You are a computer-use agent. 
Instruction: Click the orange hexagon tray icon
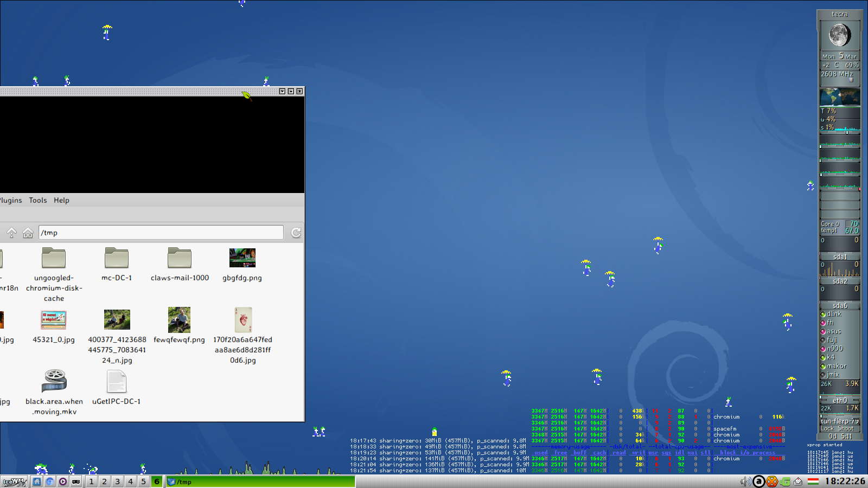771,481
